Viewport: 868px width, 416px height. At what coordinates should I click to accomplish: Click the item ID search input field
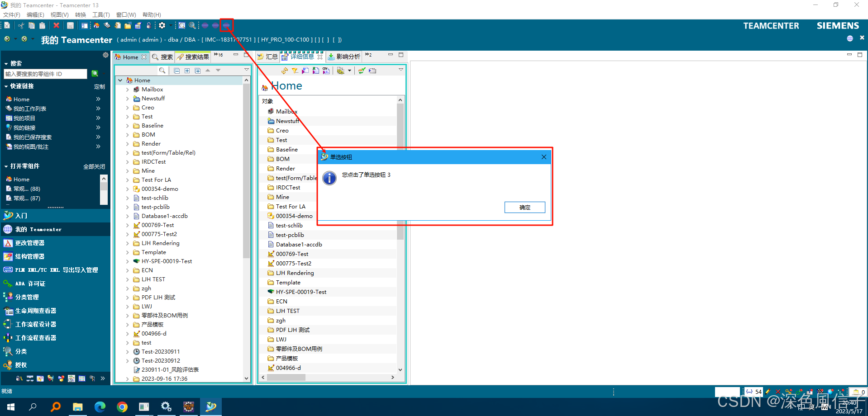45,74
